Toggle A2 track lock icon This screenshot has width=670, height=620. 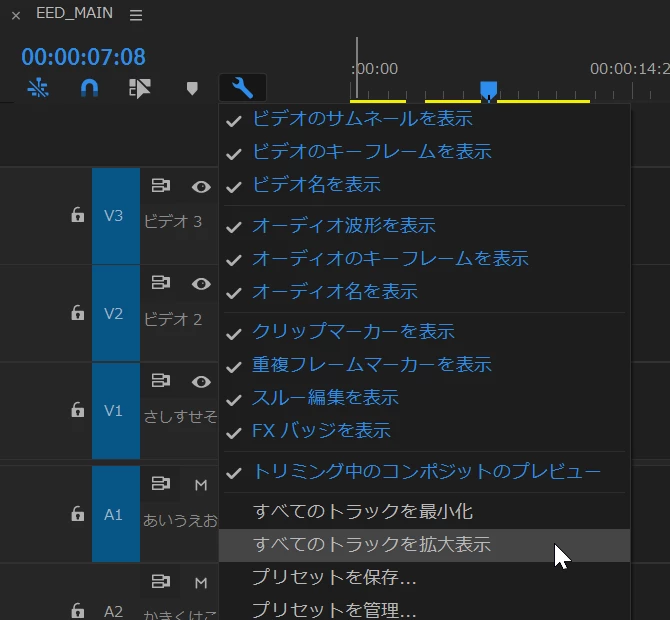77,610
